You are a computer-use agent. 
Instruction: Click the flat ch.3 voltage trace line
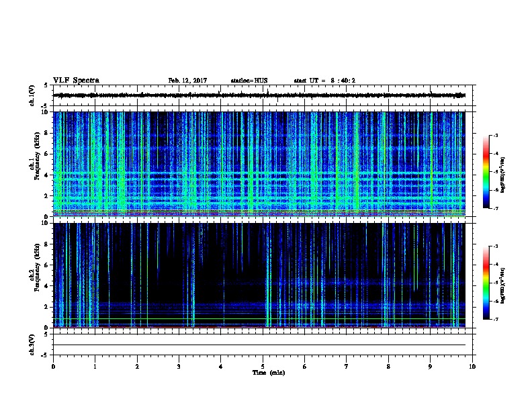(259, 345)
